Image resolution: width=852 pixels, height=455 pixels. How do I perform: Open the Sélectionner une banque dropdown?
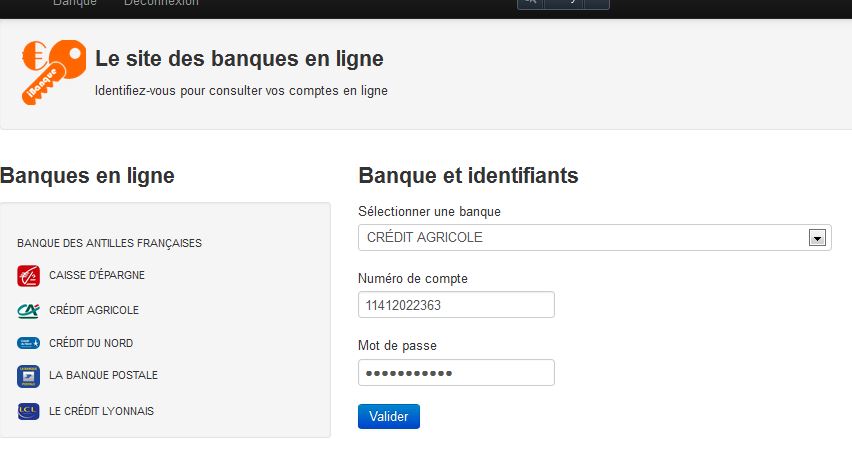(x=594, y=238)
